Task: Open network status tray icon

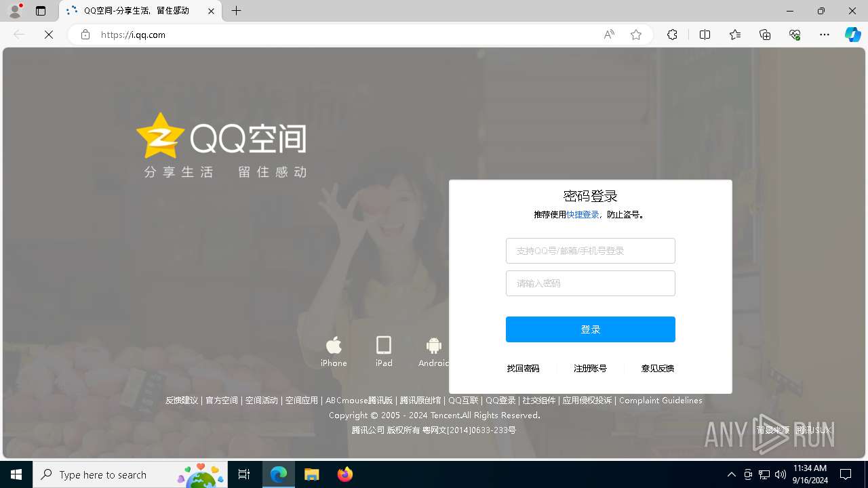Action: 764,474
